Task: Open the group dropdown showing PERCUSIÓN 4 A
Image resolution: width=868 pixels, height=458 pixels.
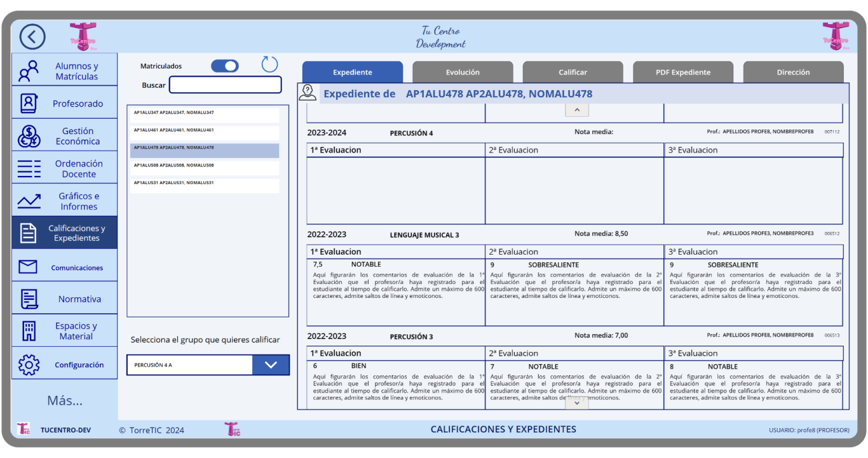Action: 208,365
